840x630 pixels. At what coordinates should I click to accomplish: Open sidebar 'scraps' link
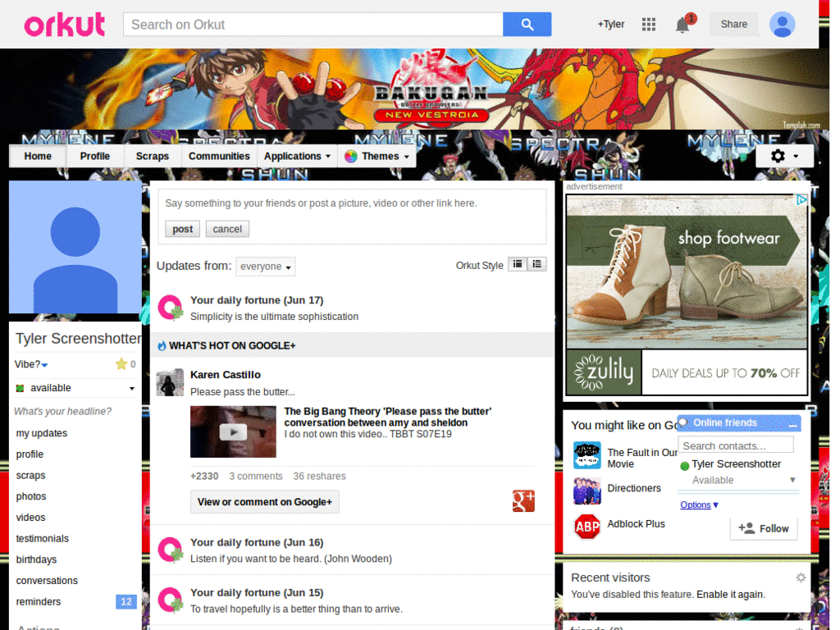coord(30,475)
